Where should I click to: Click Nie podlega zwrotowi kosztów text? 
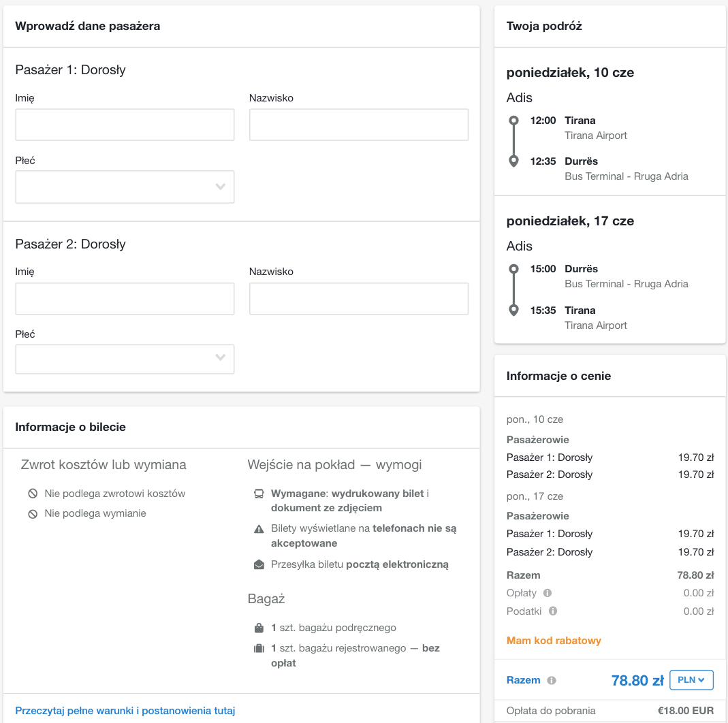114,494
